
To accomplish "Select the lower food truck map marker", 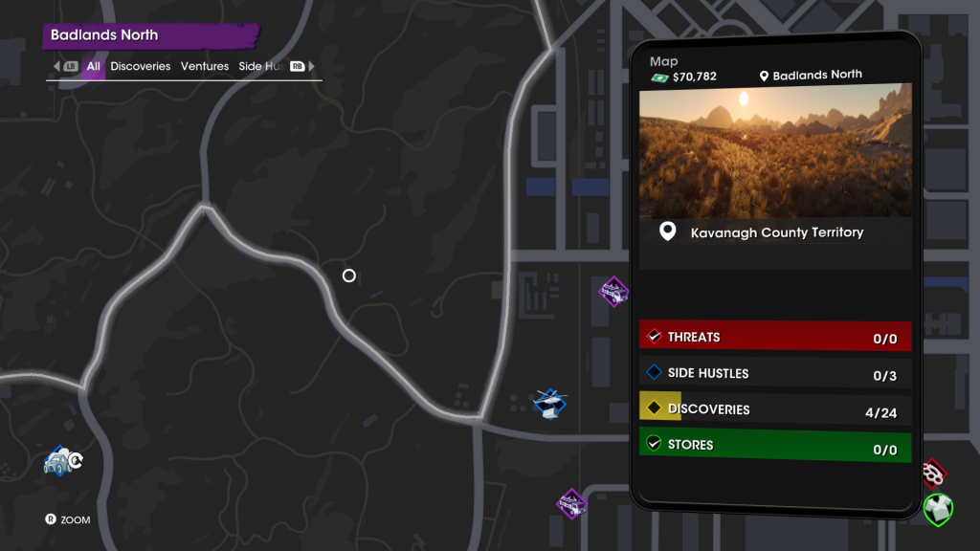I will tap(571, 503).
